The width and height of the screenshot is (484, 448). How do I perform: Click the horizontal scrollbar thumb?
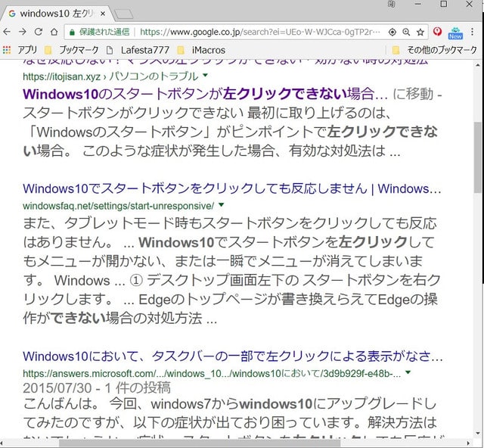coord(199,443)
